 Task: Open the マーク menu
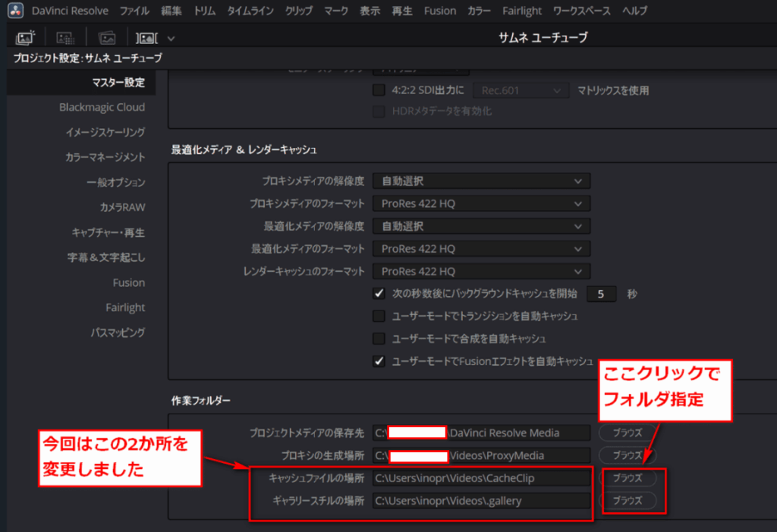[336, 11]
